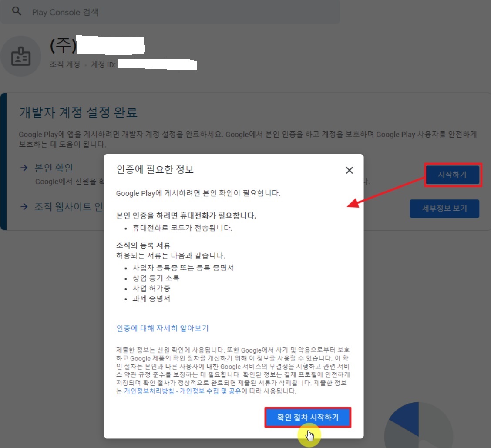Click the 상업 등기 초록 list item
Viewport: 491px width, 448px height.
tap(156, 278)
